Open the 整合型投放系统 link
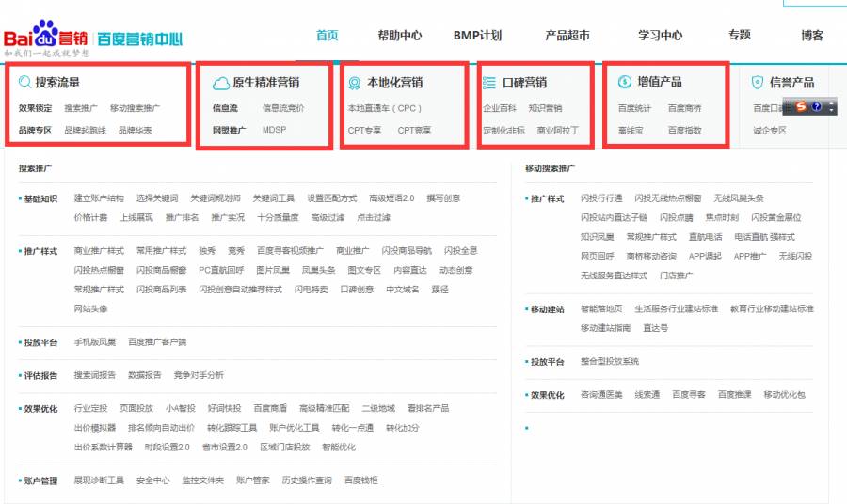This screenshot has width=847, height=504. click(x=609, y=361)
